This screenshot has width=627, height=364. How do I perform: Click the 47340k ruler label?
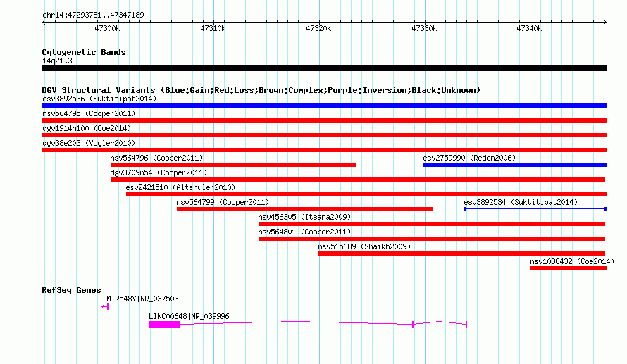click(529, 28)
